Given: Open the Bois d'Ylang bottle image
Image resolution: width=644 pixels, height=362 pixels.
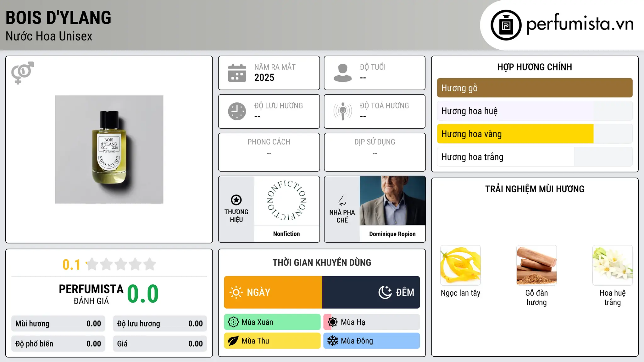Looking at the screenshot, I should tap(109, 150).
